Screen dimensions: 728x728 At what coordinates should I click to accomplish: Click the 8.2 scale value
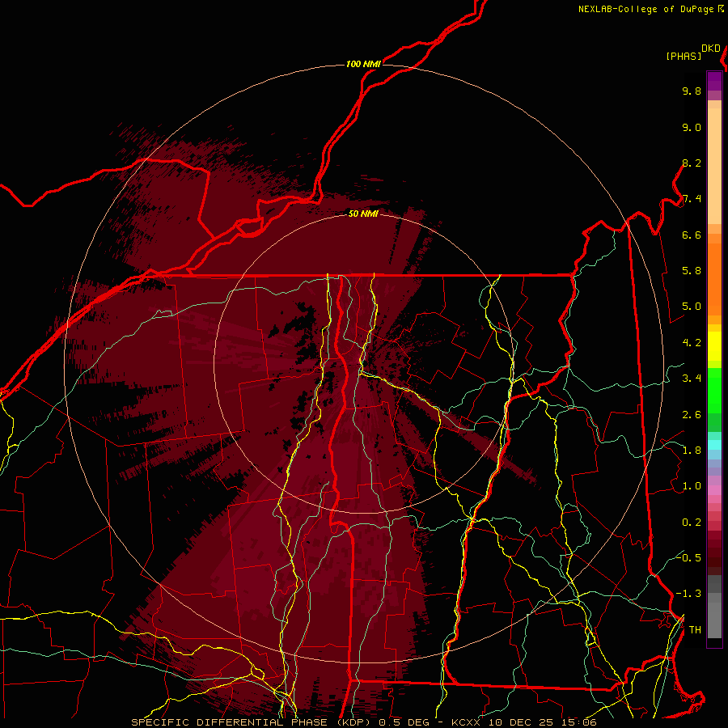tap(692, 163)
